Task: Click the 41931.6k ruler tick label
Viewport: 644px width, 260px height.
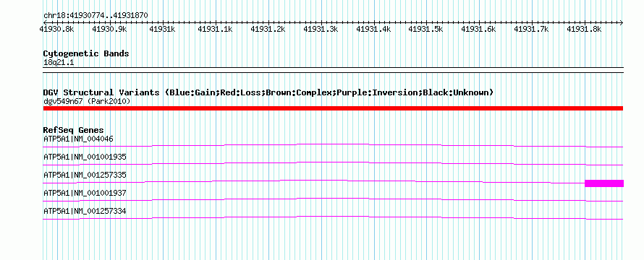Action: click(478, 29)
